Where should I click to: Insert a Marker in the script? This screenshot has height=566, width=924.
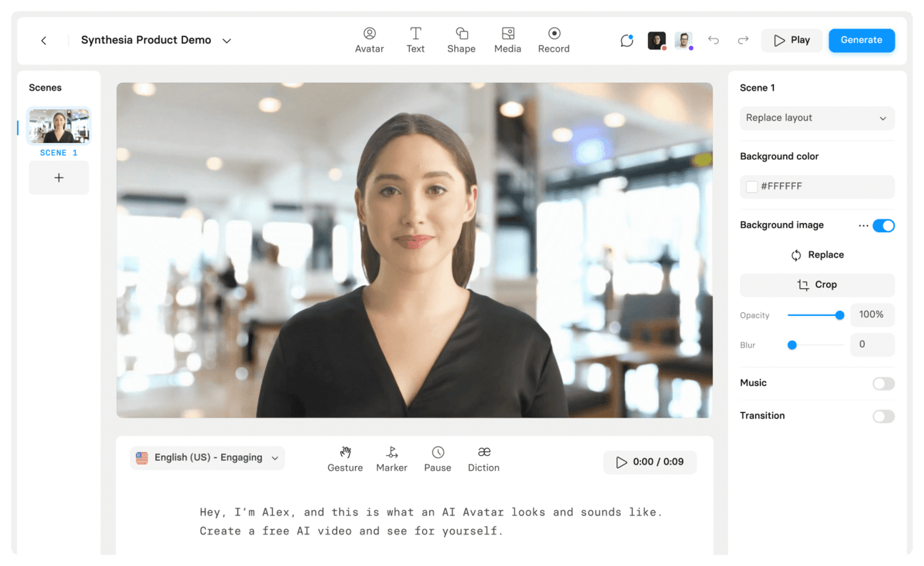392,460
